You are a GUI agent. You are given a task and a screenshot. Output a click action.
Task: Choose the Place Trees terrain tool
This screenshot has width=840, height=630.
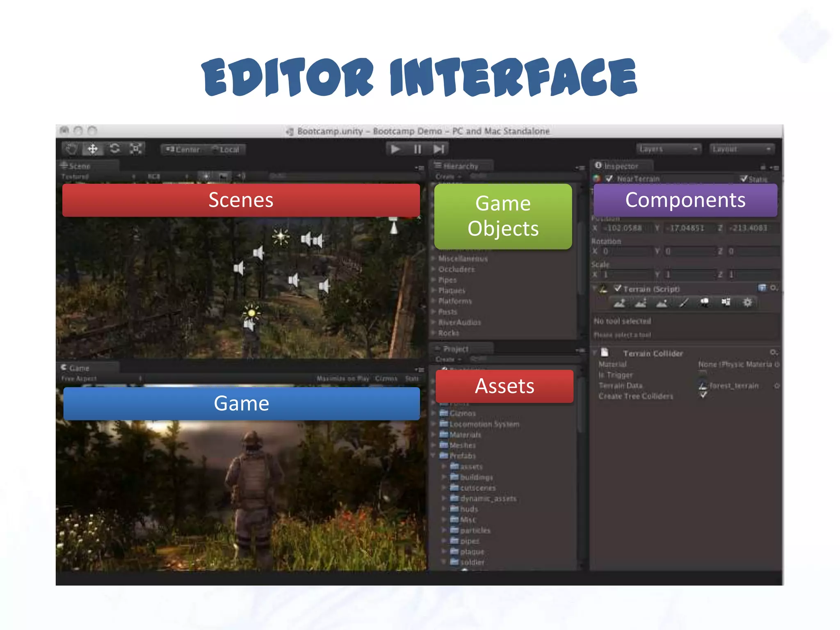coord(705,303)
